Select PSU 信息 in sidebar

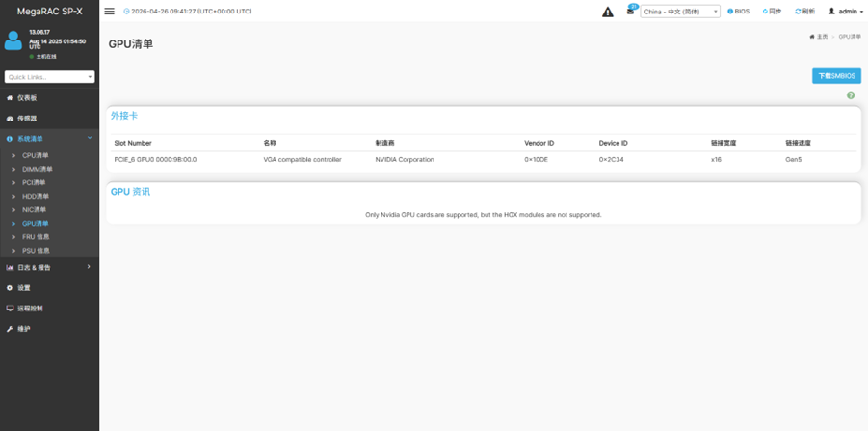pos(36,251)
